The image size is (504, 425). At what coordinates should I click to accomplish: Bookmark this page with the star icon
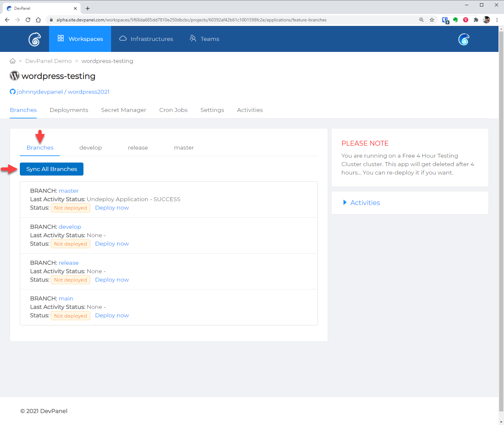(x=432, y=20)
